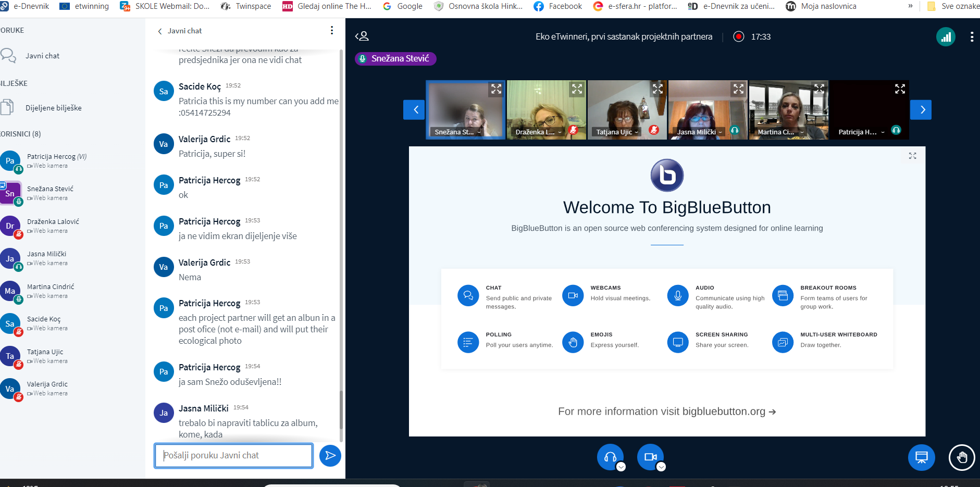Screen dimensions: 980x487
Task: Toggle listen-only audio headphones button
Action: pos(610,457)
